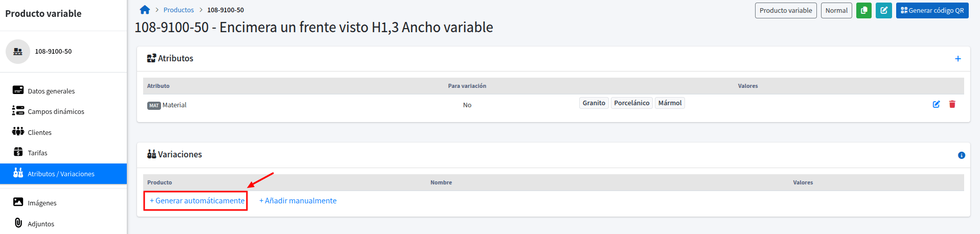The image size is (980, 234).
Task: Click the home breadcrumb icon
Action: pos(145,10)
